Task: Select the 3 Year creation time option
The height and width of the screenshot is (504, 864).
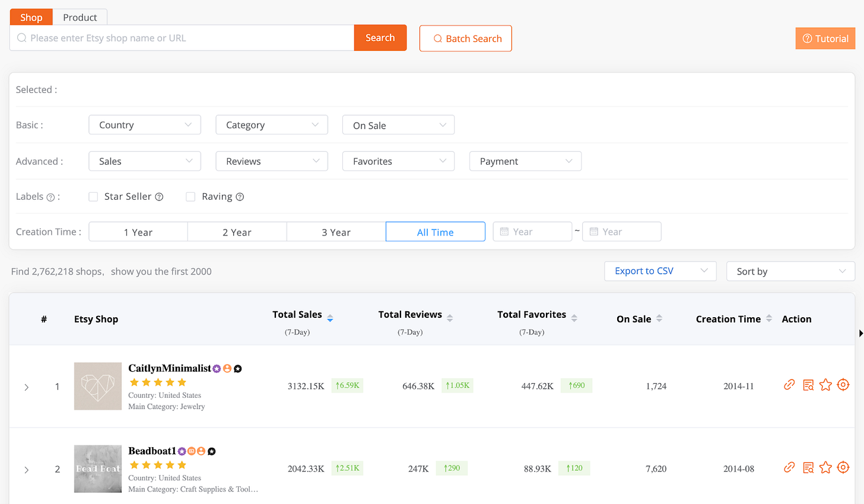Action: tap(336, 232)
